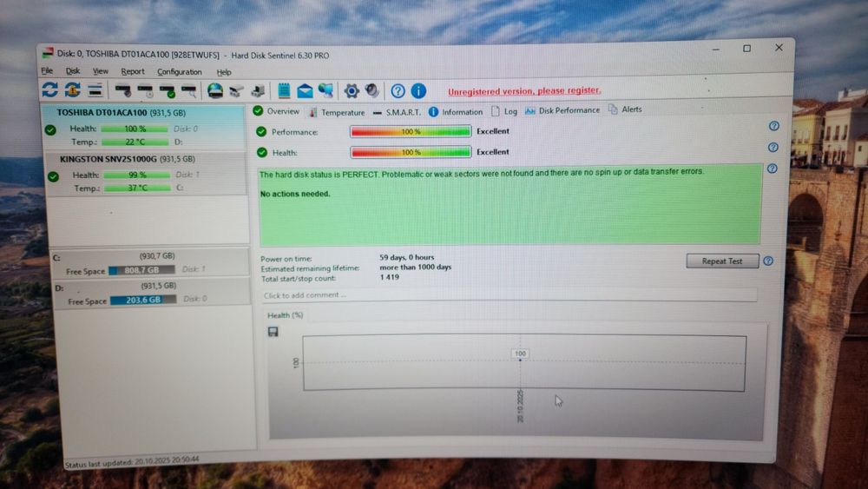
Task: Save the health graph using floppy icon
Action: [x=273, y=331]
